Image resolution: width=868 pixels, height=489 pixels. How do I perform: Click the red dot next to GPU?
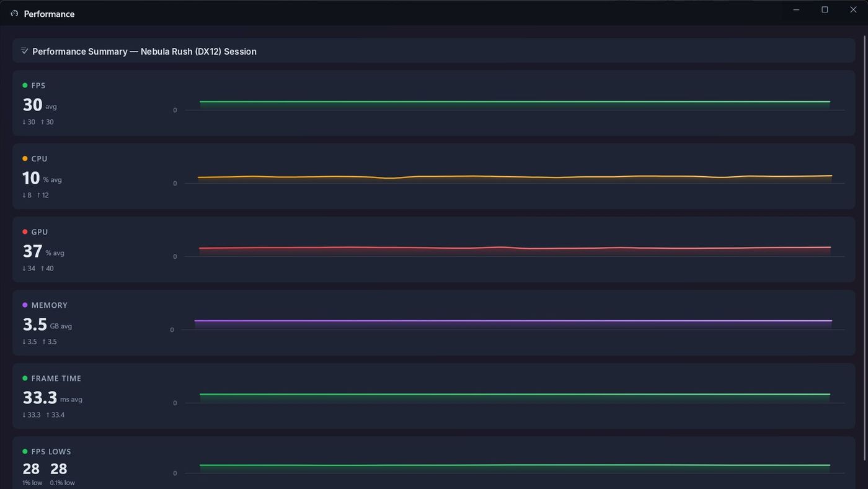coord(25,232)
